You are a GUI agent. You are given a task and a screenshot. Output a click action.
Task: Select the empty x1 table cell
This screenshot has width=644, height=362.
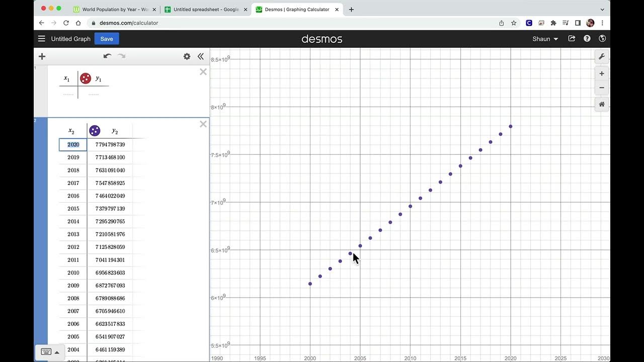click(68, 94)
